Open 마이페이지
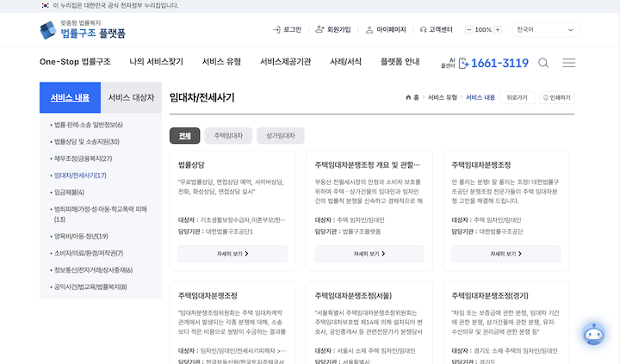The image size is (620, 364). point(386,29)
